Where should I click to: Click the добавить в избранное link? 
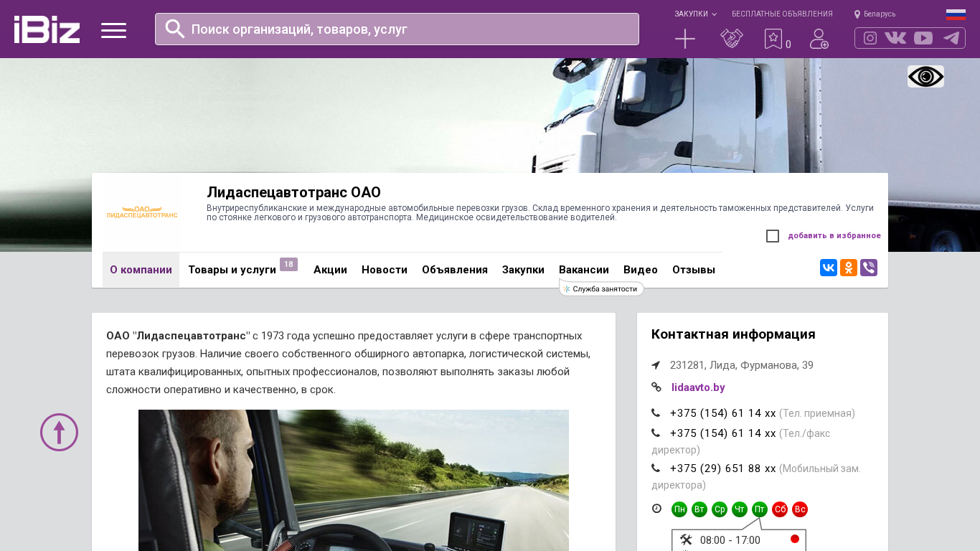coord(834,235)
